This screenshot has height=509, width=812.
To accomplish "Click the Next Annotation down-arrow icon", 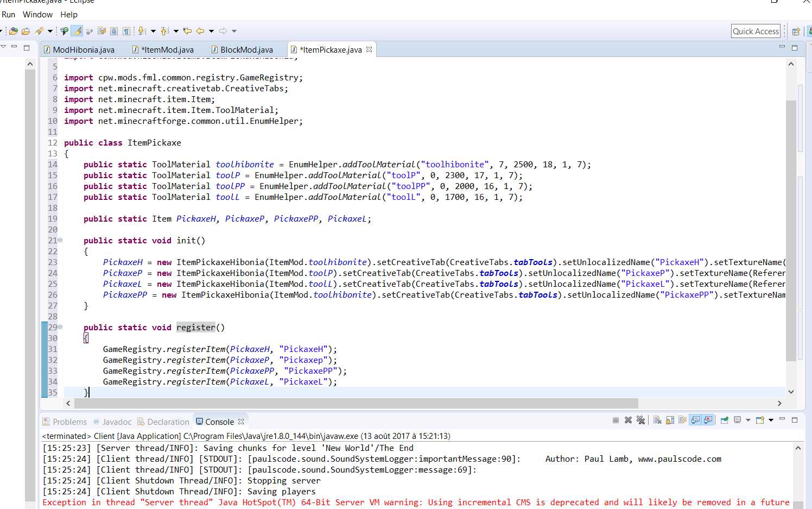I will 142,31.
